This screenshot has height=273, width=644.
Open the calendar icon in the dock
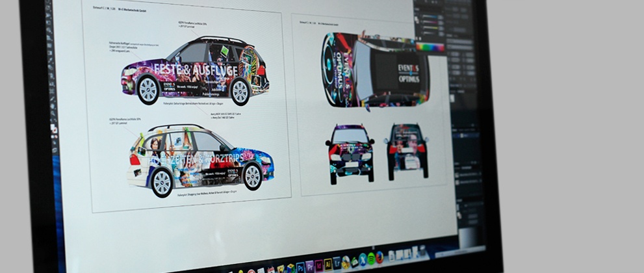coord(271,270)
